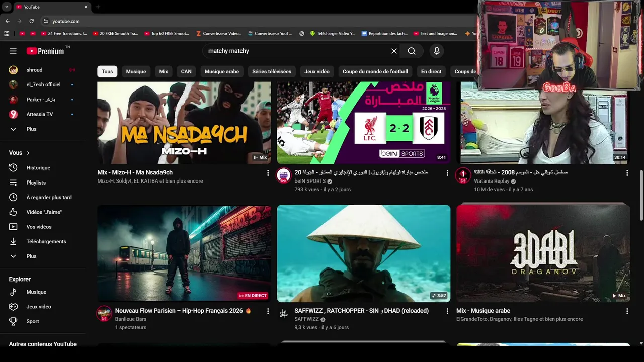Click the beIN SPORTS channel avatar
The width and height of the screenshot is (644, 362).
[284, 175]
